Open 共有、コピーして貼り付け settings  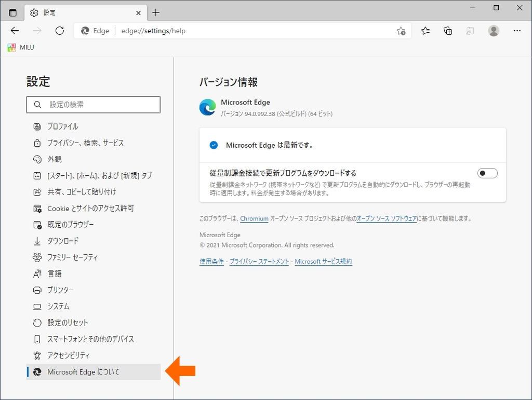(94, 192)
